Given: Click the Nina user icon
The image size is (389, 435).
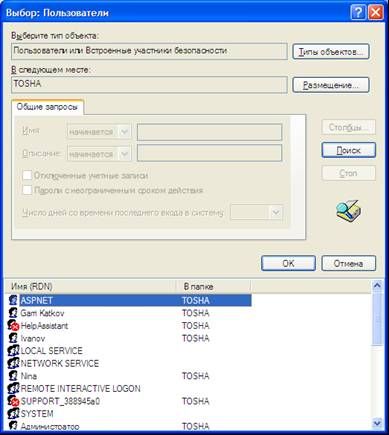Looking at the screenshot, I should coord(13,376).
